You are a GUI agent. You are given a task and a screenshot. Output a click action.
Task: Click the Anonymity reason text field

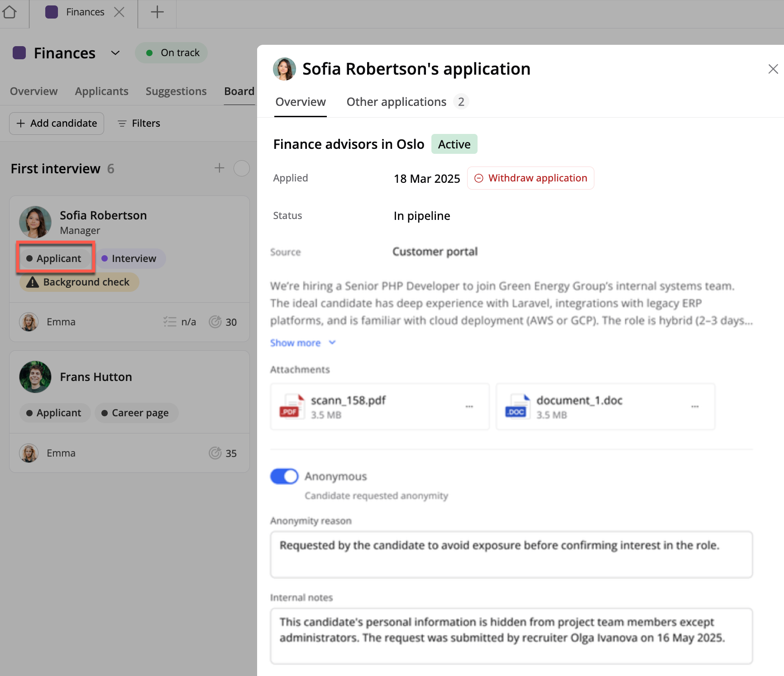[511, 554]
